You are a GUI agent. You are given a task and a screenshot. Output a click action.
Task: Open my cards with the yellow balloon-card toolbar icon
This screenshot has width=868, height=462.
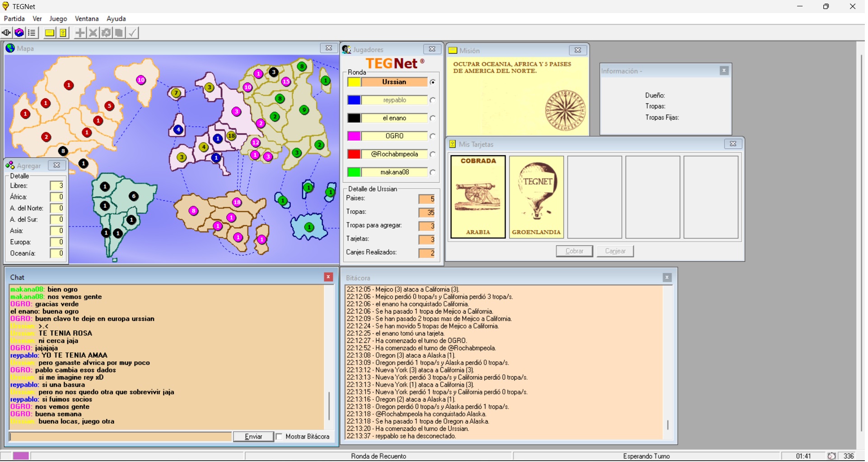pos(63,33)
